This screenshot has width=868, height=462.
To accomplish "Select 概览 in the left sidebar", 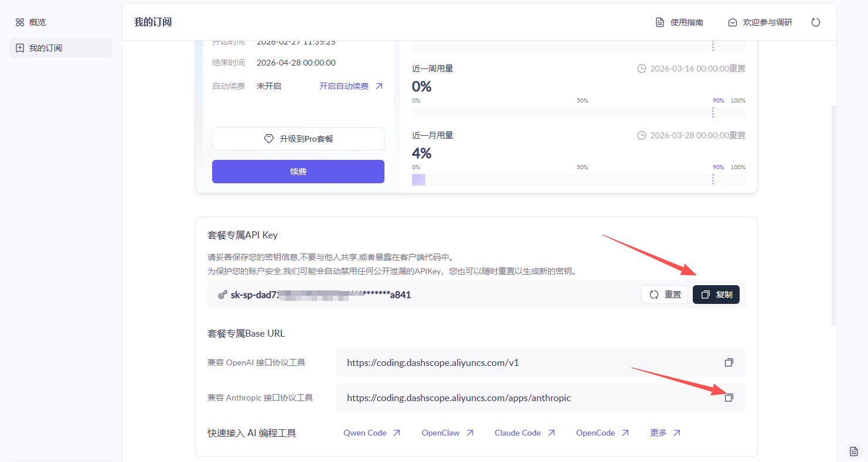I will (x=37, y=22).
